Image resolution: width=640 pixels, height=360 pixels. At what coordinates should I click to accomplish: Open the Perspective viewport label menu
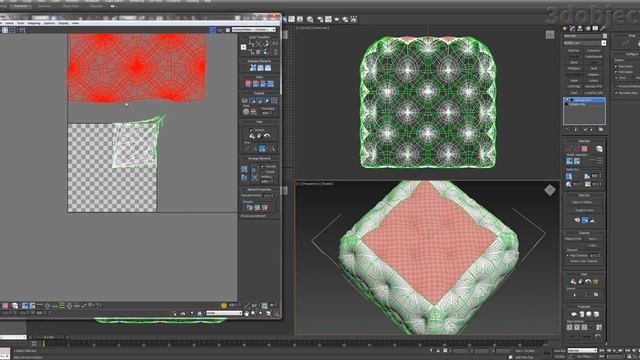315,184
